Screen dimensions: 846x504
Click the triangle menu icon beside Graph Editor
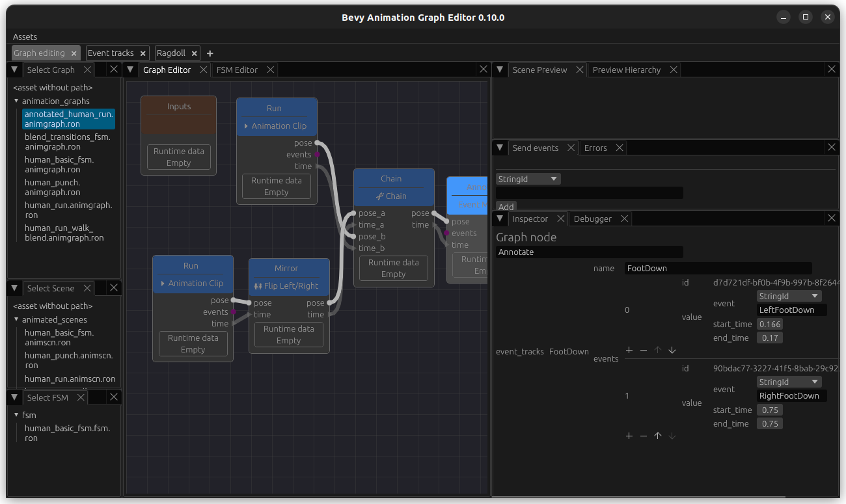(130, 70)
